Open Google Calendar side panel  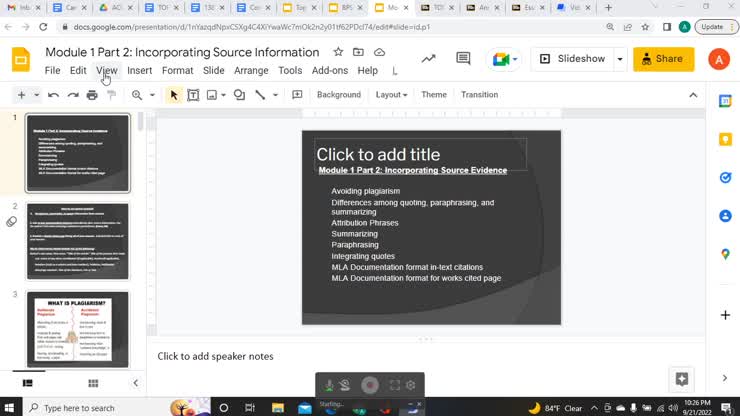pyautogui.click(x=725, y=101)
